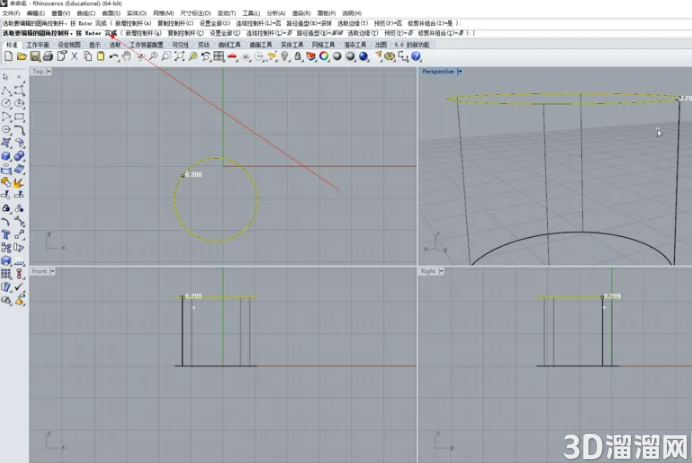The height and width of the screenshot is (463, 692).
Task: Select the arrow pointer tool in the sidebar
Action: [6, 77]
